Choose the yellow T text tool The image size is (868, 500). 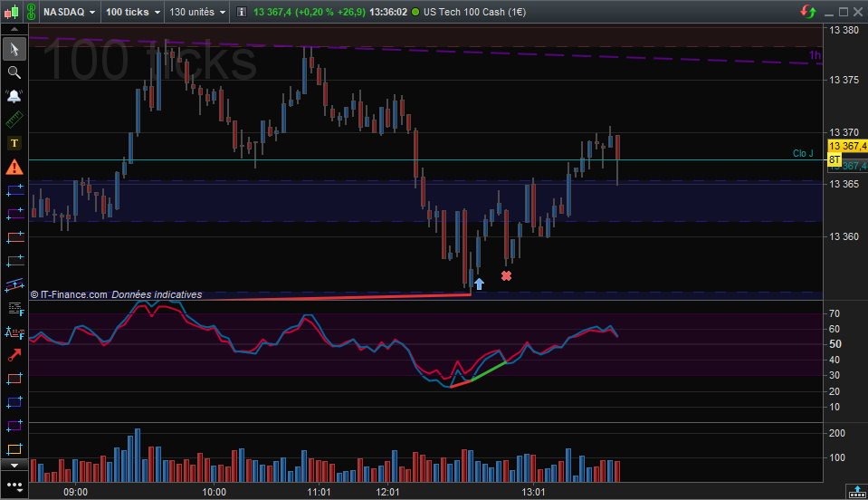pyautogui.click(x=14, y=143)
